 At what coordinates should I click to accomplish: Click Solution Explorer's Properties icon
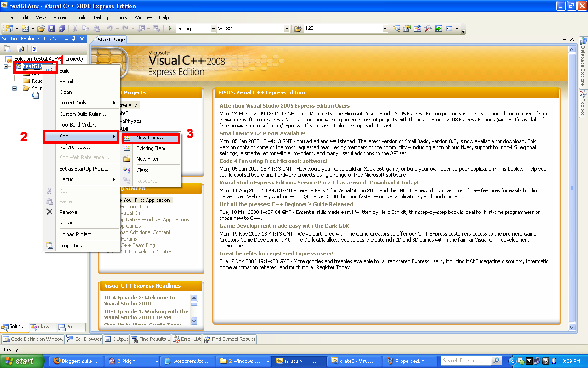(x=7, y=49)
